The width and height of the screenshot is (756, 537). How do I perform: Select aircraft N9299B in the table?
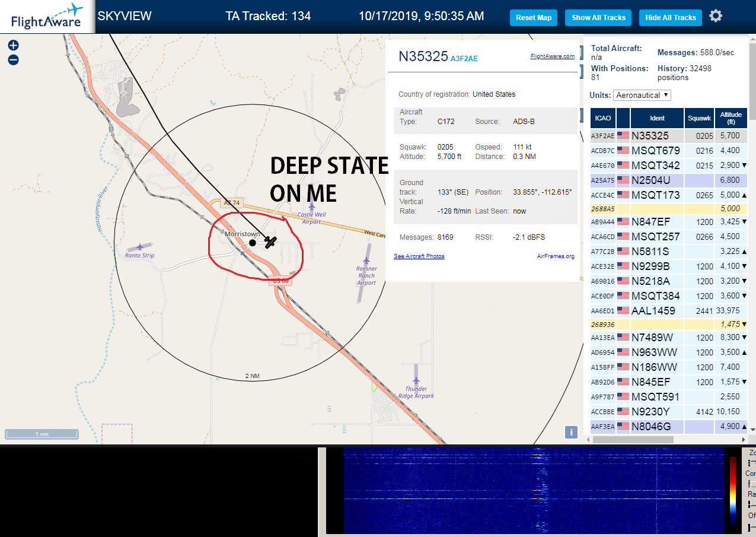point(669,267)
